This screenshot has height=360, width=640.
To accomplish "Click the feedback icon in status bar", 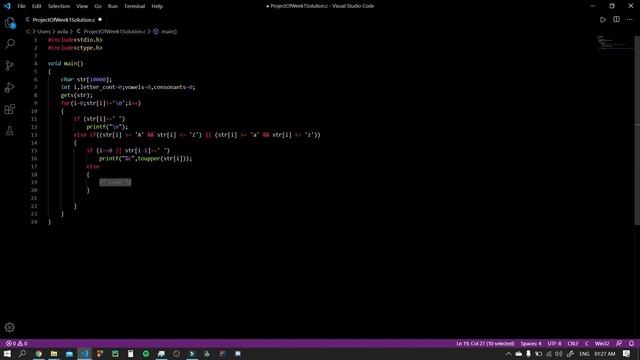I will point(619,344).
